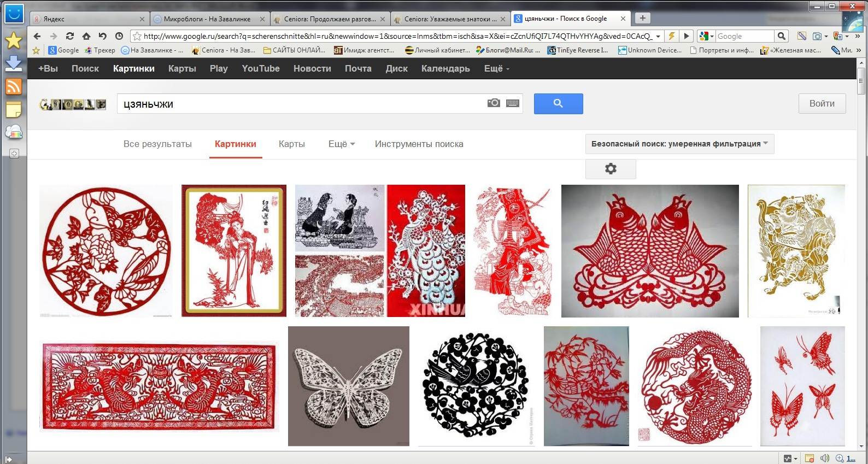Open Почта in the black Google bar
Viewport: 868px width, 464px height.
(357, 68)
